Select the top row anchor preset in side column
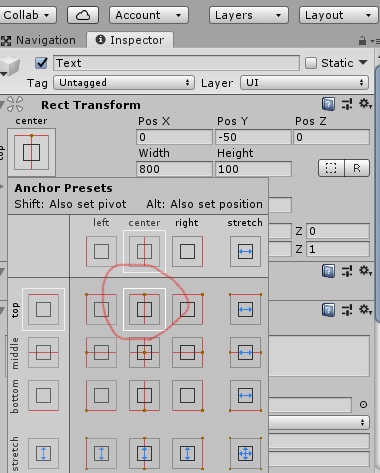 click(x=43, y=309)
